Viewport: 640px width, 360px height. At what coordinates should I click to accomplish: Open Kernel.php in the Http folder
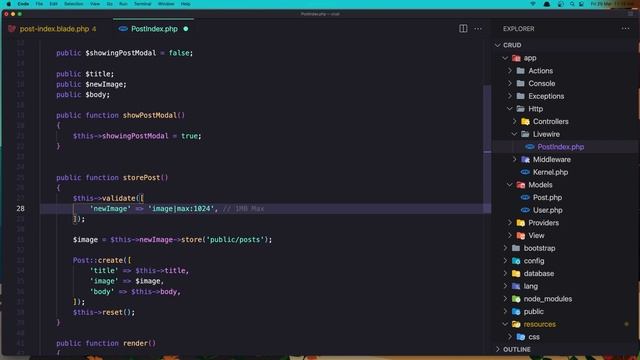pyautogui.click(x=550, y=172)
